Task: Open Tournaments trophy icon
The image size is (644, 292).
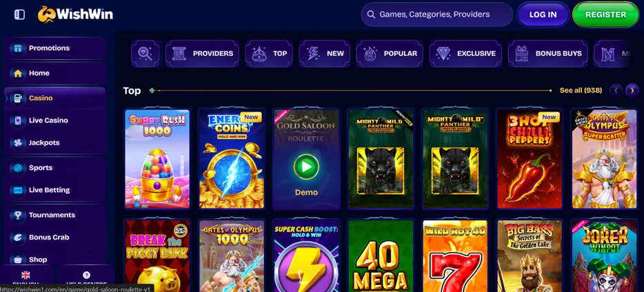Action: (18, 216)
